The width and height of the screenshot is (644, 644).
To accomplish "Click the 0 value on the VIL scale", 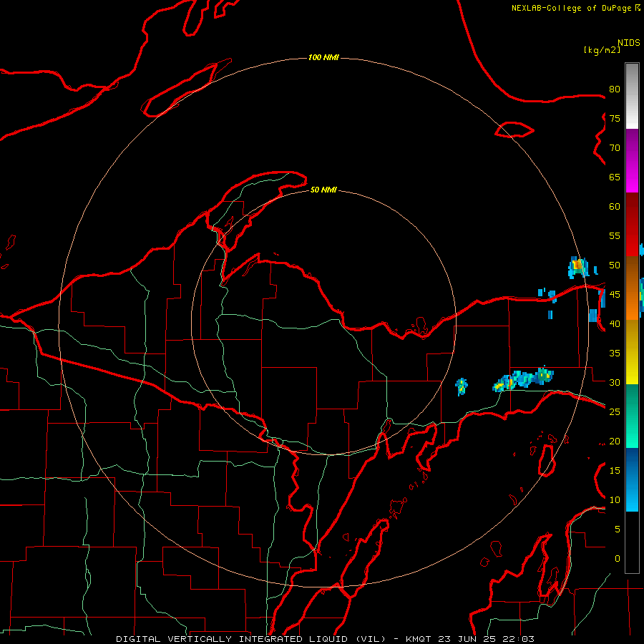I will (618, 559).
